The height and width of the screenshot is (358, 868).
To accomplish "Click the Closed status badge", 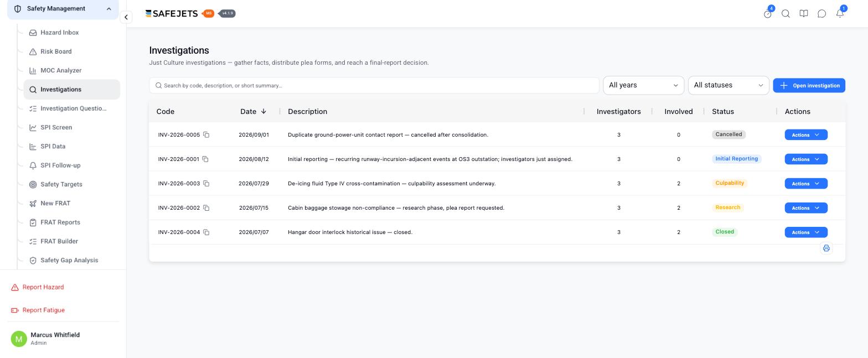I will 724,232.
